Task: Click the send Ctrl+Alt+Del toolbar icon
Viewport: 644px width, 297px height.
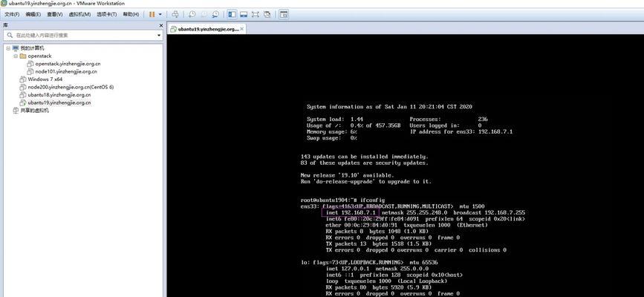Action: 175,14
